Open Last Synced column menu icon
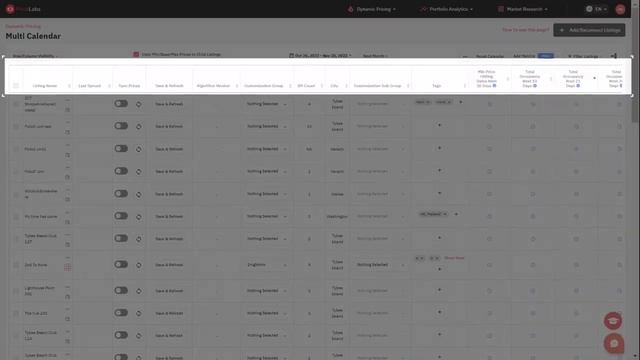Image resolution: width=640 pixels, height=360 pixels. point(109,86)
